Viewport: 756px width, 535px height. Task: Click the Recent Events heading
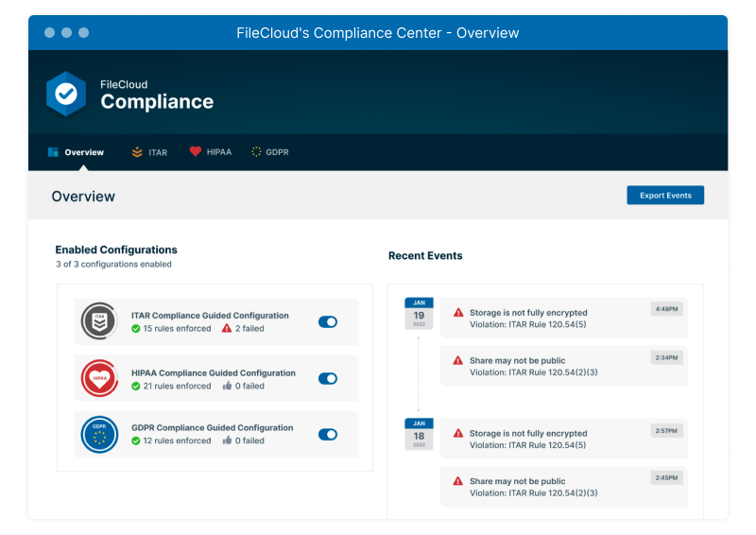click(425, 255)
